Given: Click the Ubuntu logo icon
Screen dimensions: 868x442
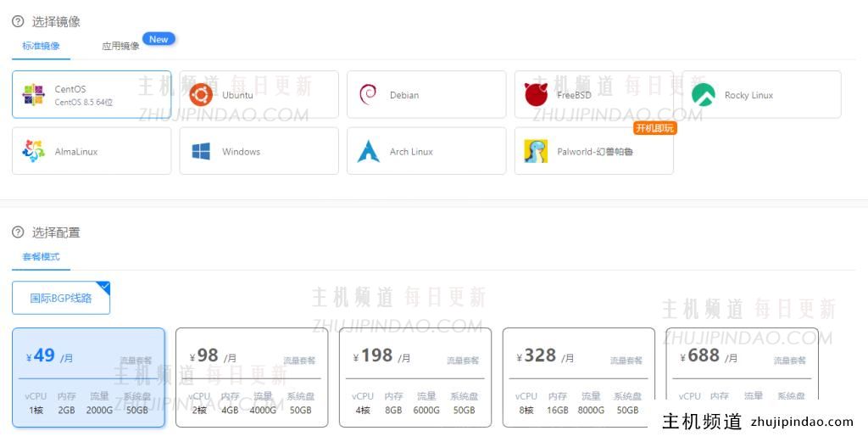Looking at the screenshot, I should tap(200, 95).
